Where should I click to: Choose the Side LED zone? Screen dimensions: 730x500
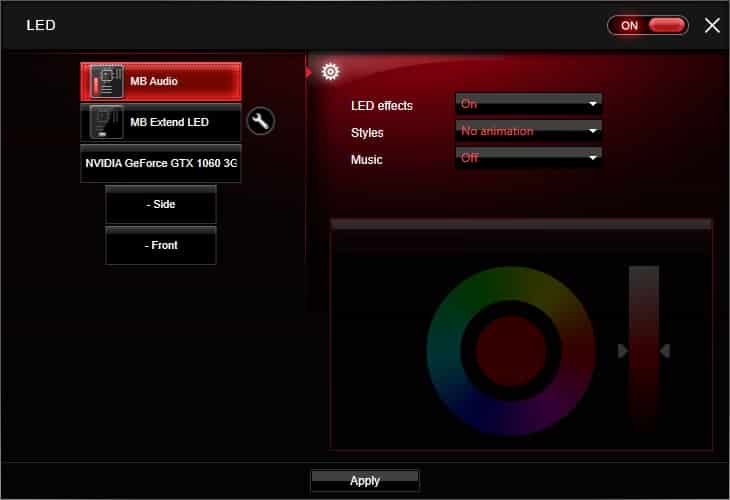coord(161,204)
